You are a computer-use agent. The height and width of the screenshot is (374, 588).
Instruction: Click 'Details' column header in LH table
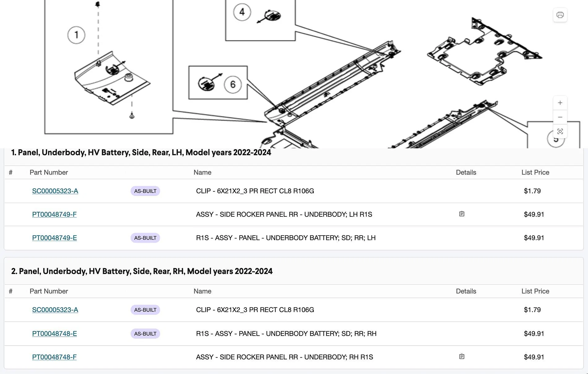[x=466, y=172]
